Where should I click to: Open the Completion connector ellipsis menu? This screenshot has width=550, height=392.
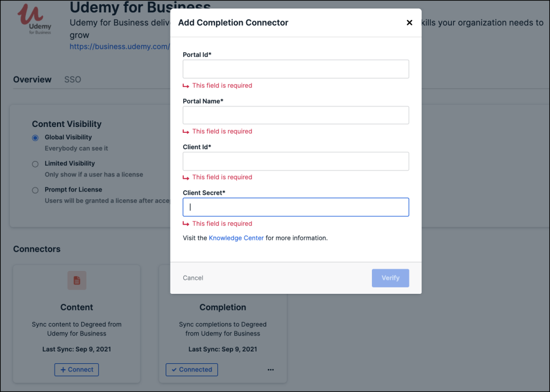click(x=271, y=370)
